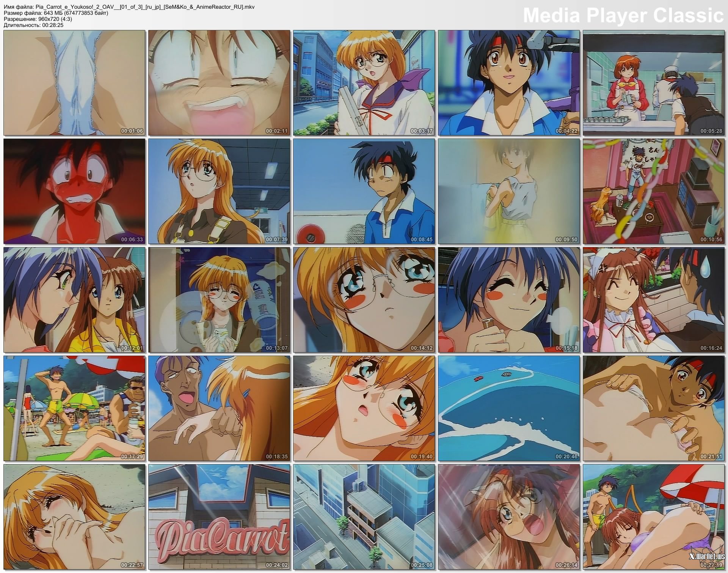
Task: Select the close-up glasses frame at 00:14:12
Action: point(364,300)
